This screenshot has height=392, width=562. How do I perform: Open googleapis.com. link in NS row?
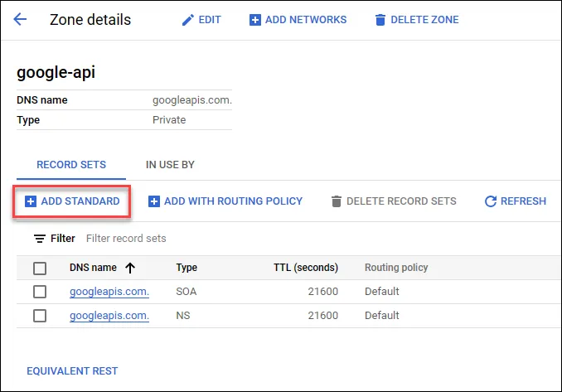(x=109, y=316)
